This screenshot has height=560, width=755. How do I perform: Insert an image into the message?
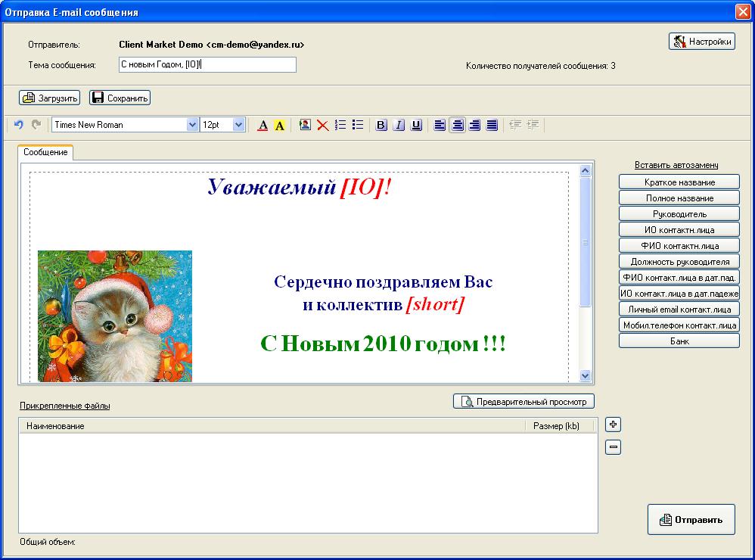click(x=305, y=125)
